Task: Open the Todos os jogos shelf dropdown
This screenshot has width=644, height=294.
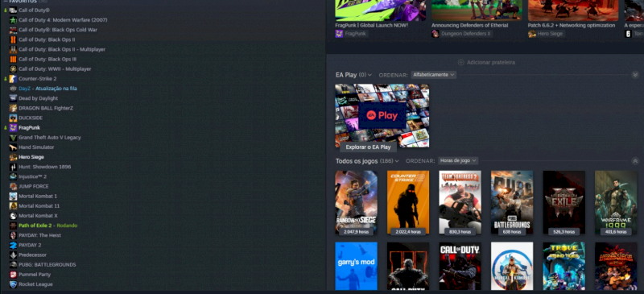Action: point(367,161)
